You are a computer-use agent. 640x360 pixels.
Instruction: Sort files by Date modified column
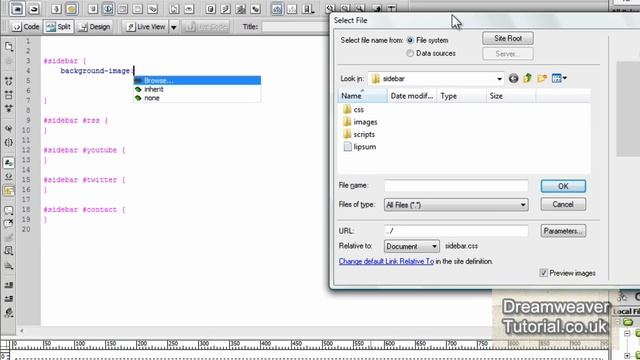tap(411, 96)
